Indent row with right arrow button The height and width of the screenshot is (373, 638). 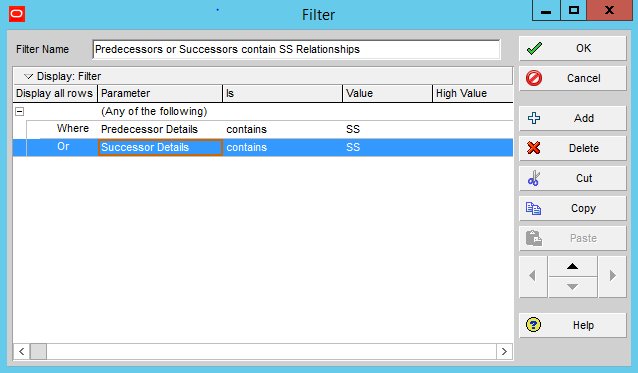pos(612,277)
